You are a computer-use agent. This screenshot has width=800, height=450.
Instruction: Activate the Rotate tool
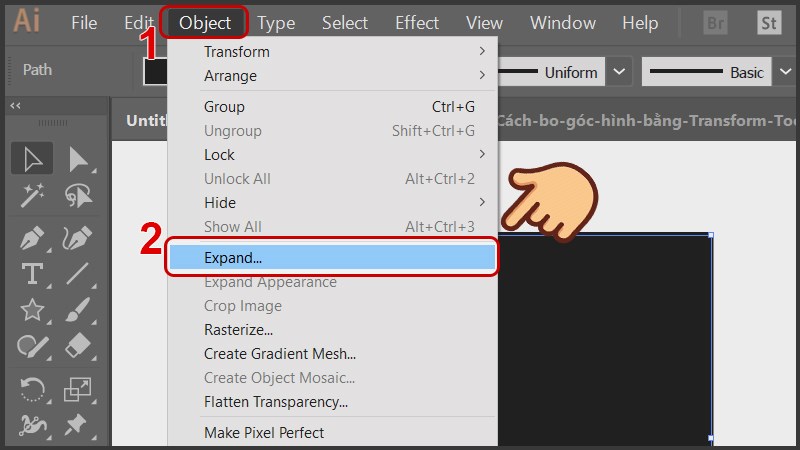pyautogui.click(x=33, y=388)
